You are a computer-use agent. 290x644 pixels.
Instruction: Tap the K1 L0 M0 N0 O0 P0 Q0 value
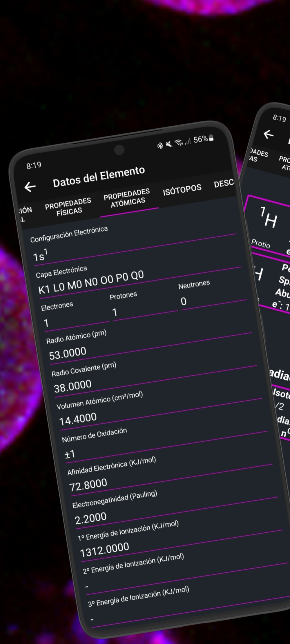click(91, 282)
